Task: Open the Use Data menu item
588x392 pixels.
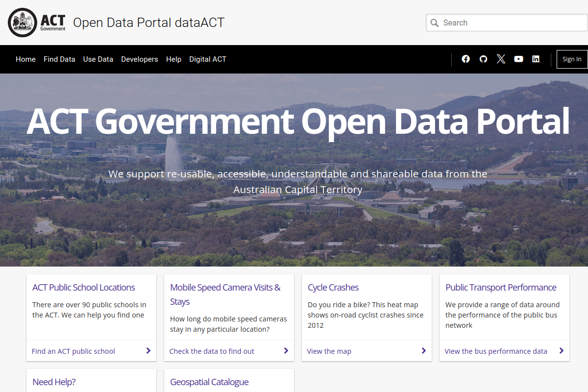Action: point(98,59)
